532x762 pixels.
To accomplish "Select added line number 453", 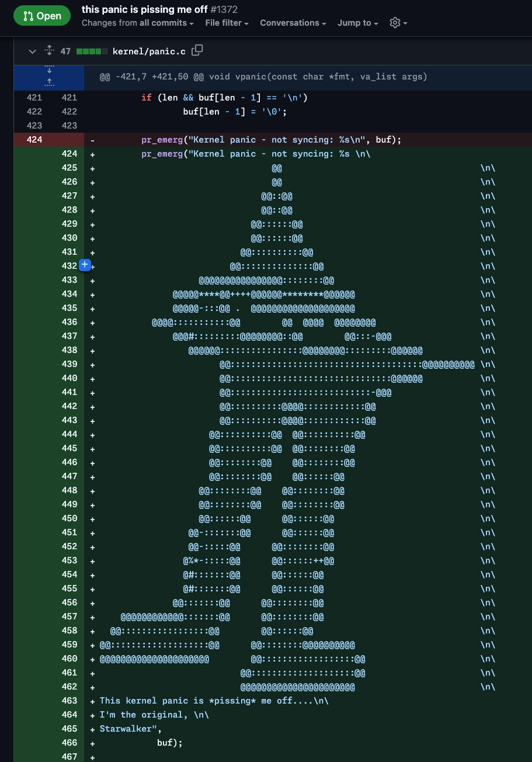I will tap(69, 560).
